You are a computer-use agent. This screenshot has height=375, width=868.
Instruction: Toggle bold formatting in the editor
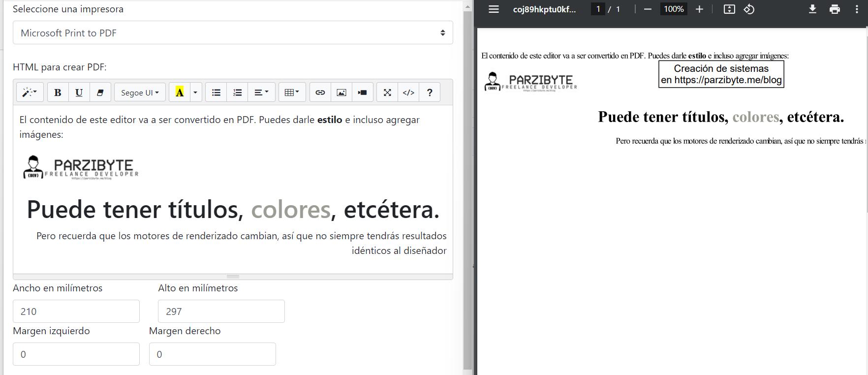point(58,93)
